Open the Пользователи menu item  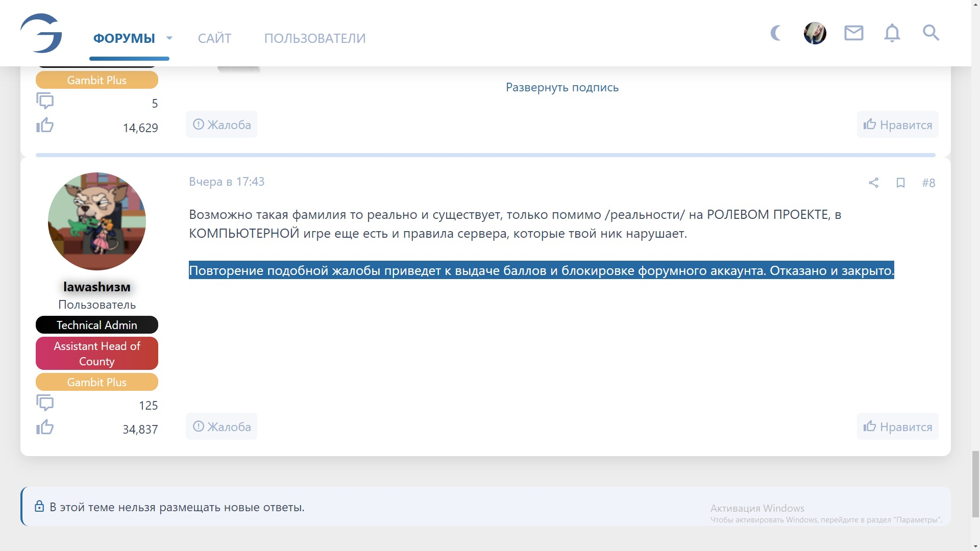(x=315, y=38)
